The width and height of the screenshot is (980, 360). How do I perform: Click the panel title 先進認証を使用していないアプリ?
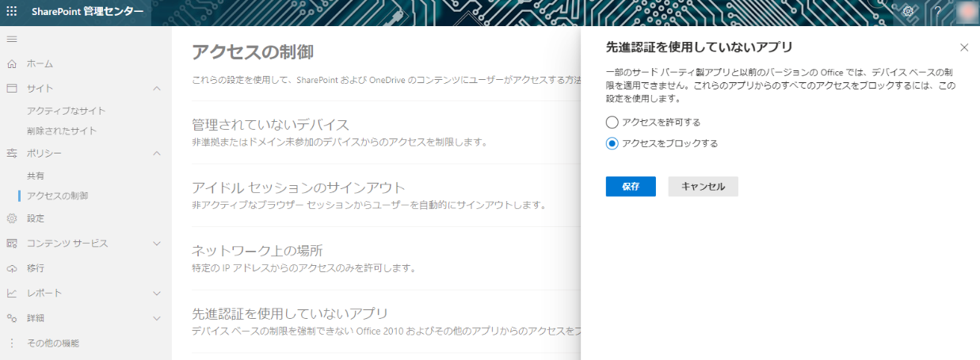point(700,47)
